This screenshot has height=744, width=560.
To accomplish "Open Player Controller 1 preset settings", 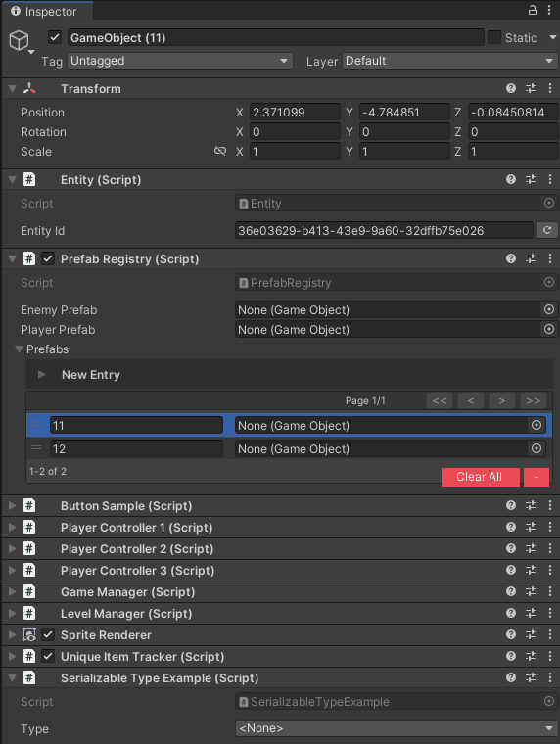I will coord(531,527).
